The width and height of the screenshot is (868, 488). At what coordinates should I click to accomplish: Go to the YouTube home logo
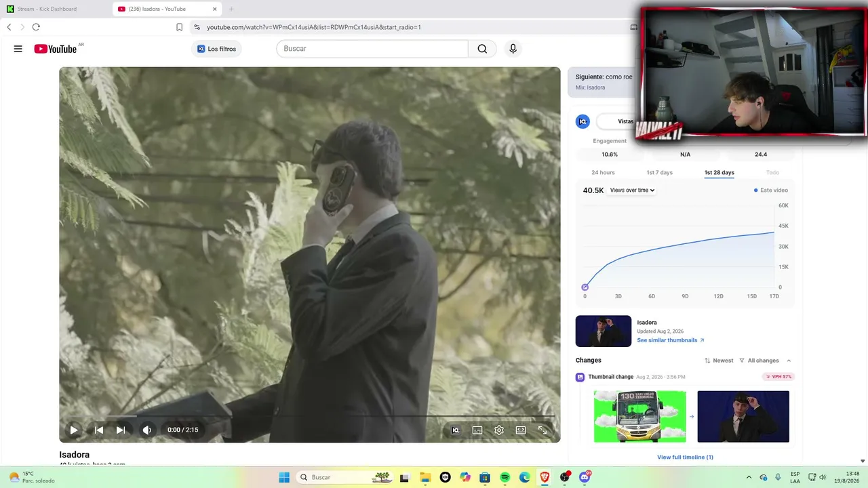coord(56,49)
